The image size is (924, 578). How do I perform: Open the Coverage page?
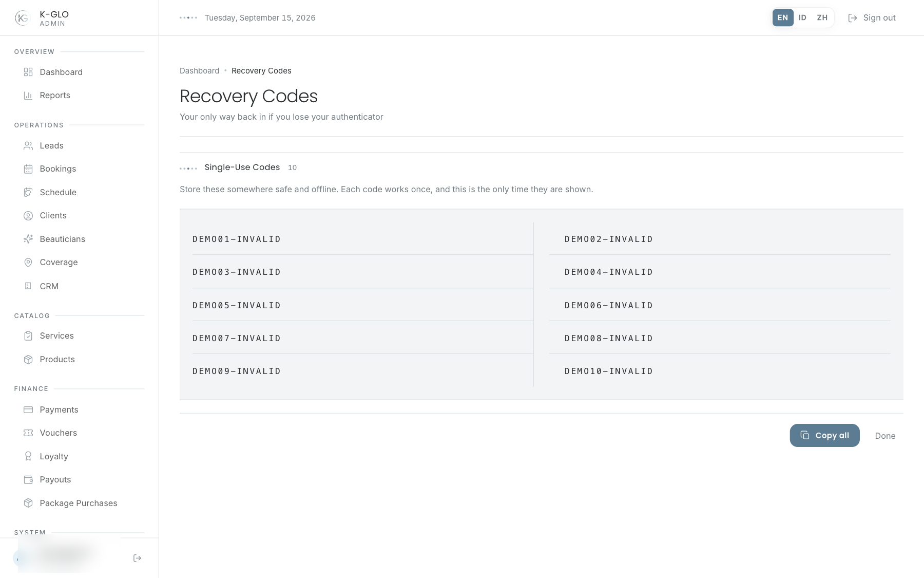coord(79,263)
